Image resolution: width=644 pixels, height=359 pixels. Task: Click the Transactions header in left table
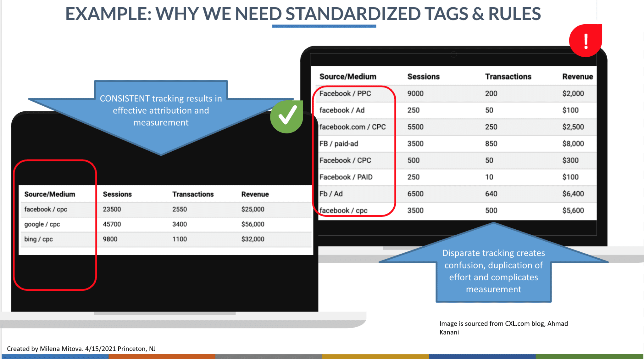point(193,194)
